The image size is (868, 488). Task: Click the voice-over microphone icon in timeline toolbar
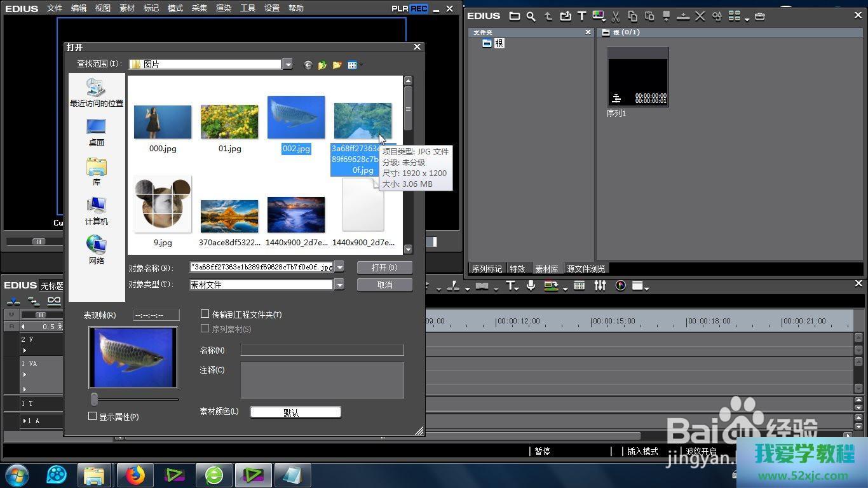(x=531, y=286)
